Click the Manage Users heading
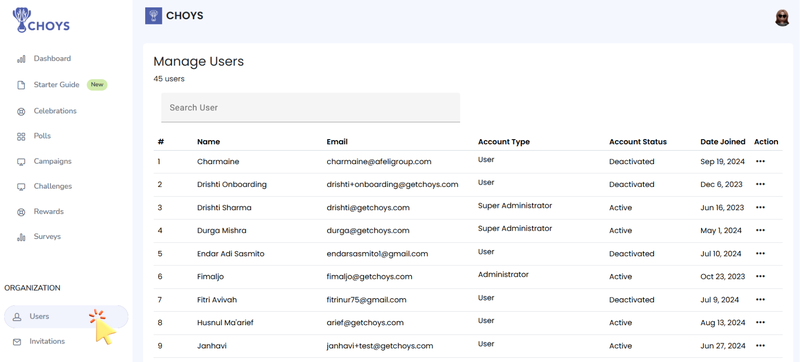The image size is (800, 362). (x=198, y=62)
